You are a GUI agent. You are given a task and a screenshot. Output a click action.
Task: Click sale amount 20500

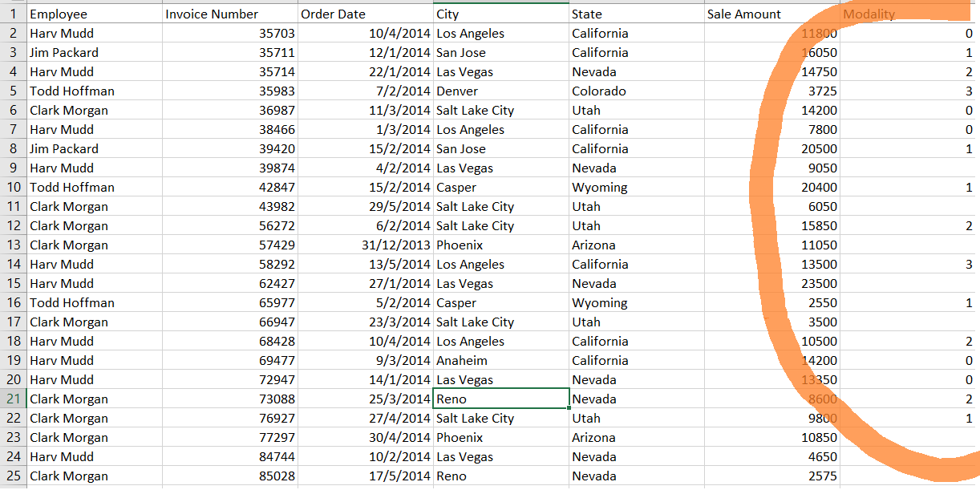(x=772, y=148)
